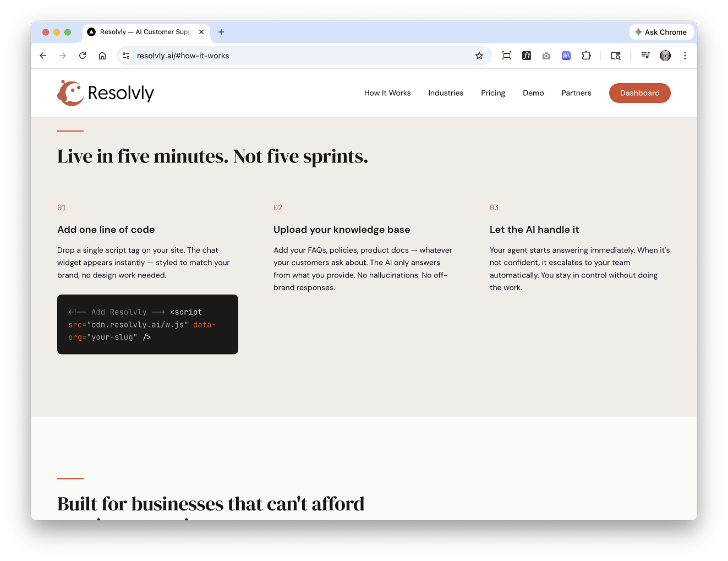Open the Chrome extensions puzzle-piece icon

[586, 56]
